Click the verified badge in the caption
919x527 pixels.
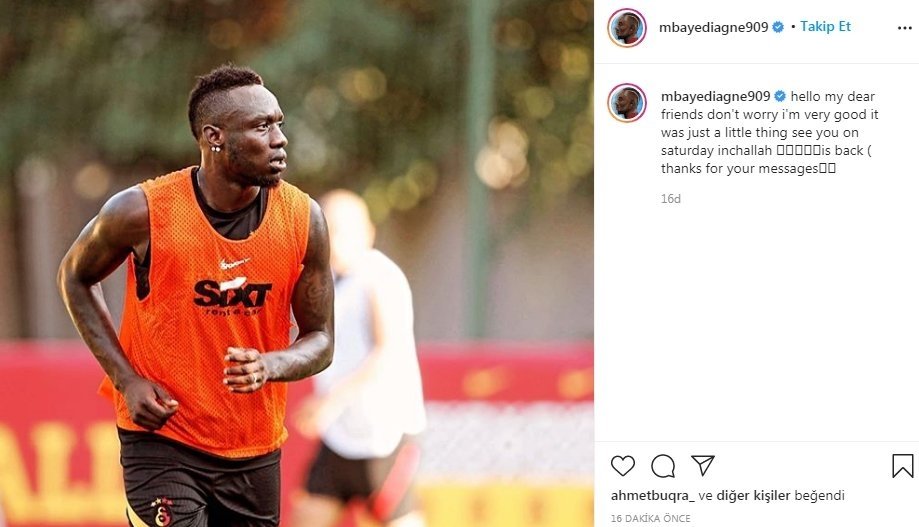[x=780, y=96]
